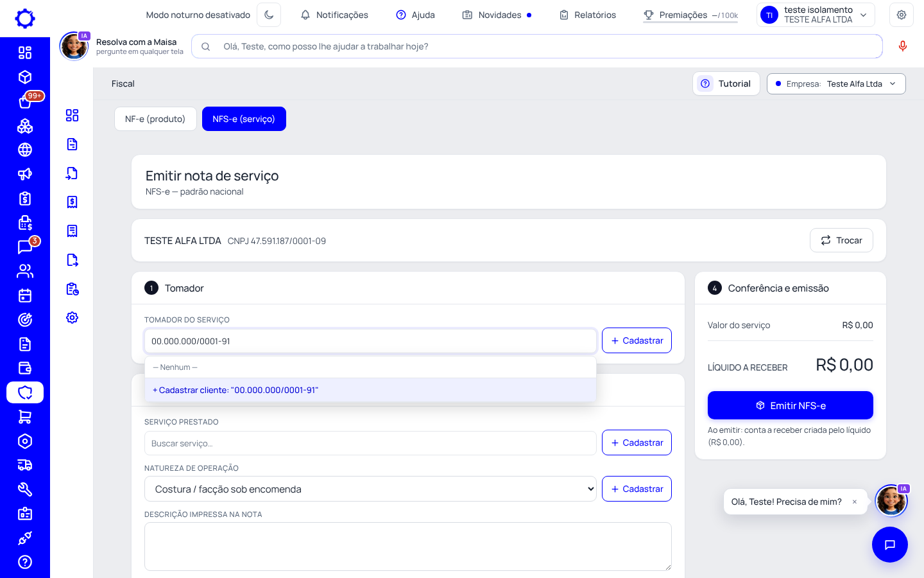
Task: Open the delivery truck icon in sidebar
Action: tap(25, 465)
